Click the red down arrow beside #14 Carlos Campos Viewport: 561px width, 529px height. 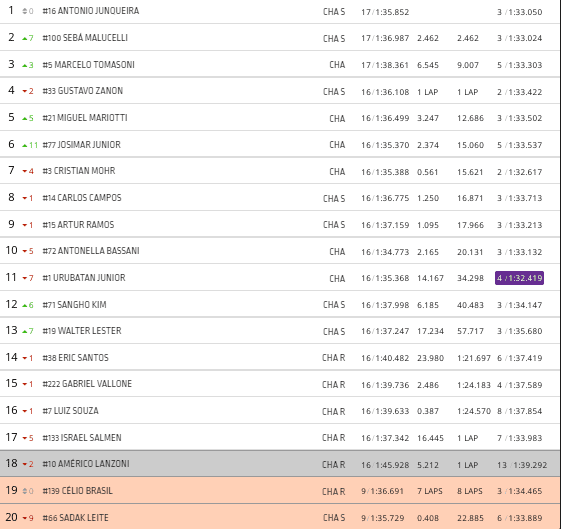click(x=25, y=198)
